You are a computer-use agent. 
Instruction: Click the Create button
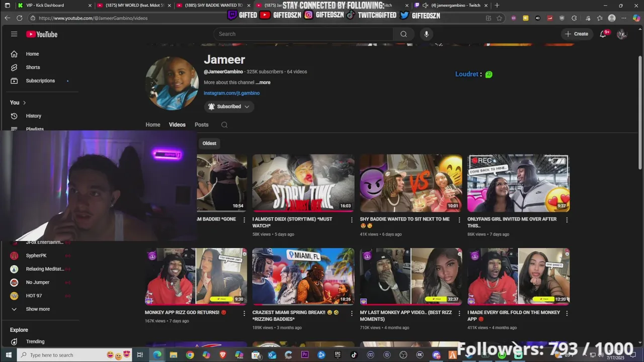577,34
